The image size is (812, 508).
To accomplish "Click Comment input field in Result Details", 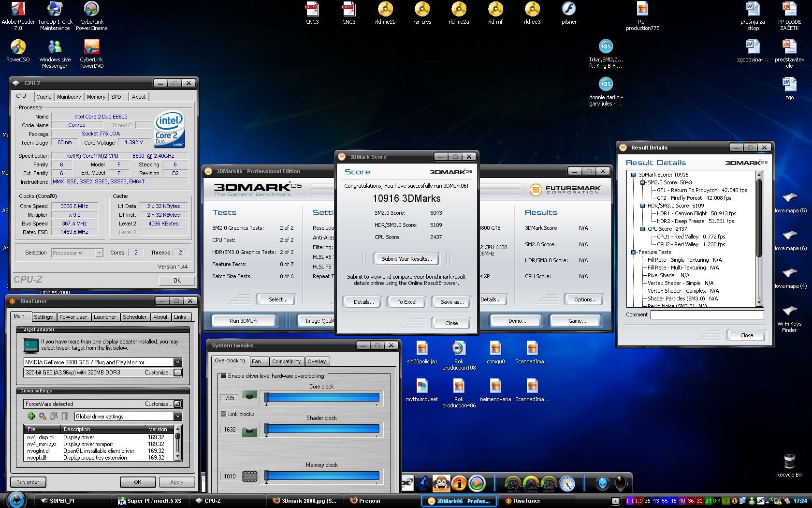I will click(707, 314).
